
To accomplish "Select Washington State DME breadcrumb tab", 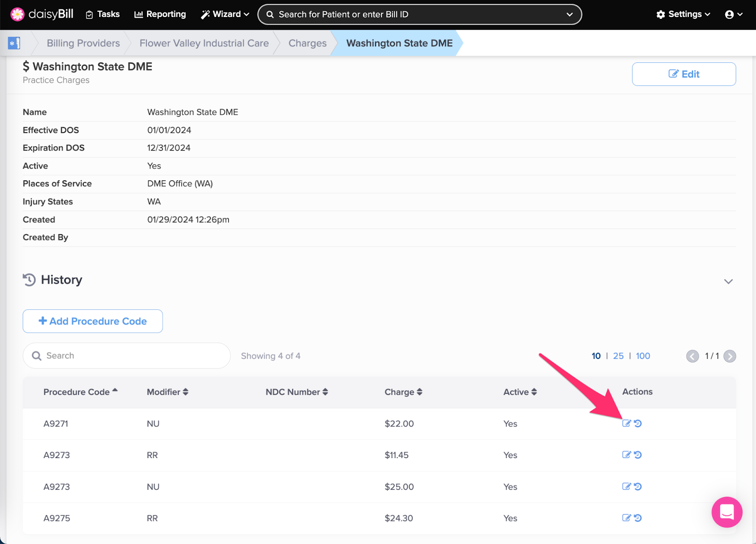I will tap(399, 43).
